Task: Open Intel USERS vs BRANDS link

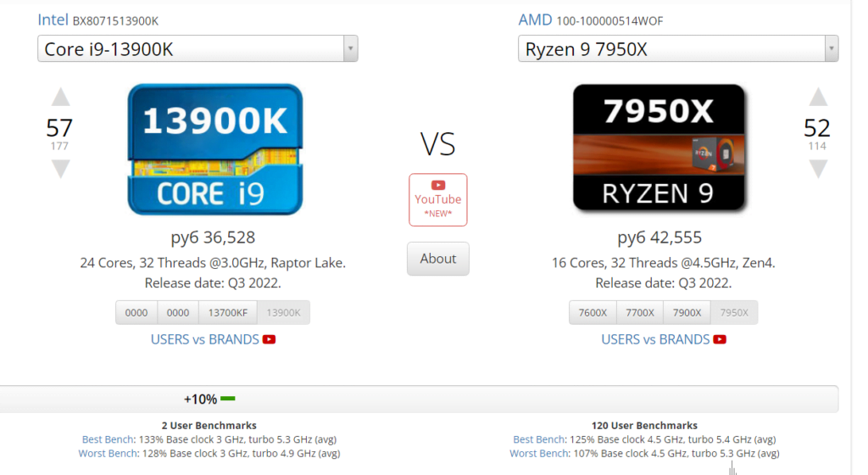Action: pos(205,339)
